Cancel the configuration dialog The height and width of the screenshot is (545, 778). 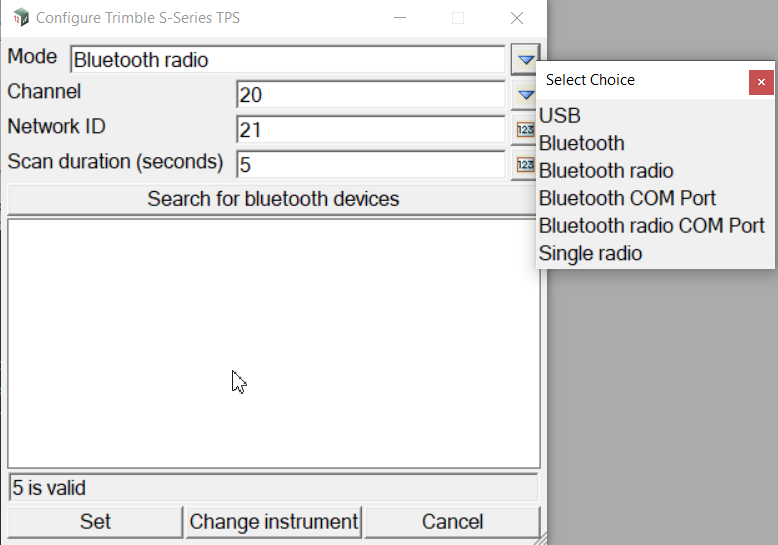click(453, 522)
